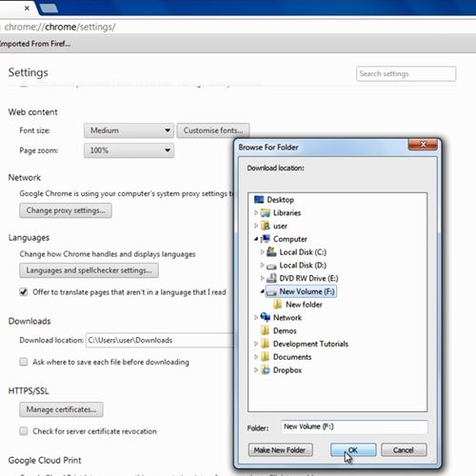Image resolution: width=476 pixels, height=476 pixels.
Task: Click Customise fonts button
Action: coord(213,130)
